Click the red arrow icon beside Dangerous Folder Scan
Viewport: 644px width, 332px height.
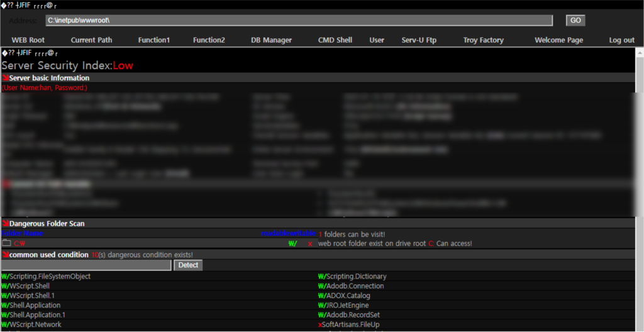point(5,223)
